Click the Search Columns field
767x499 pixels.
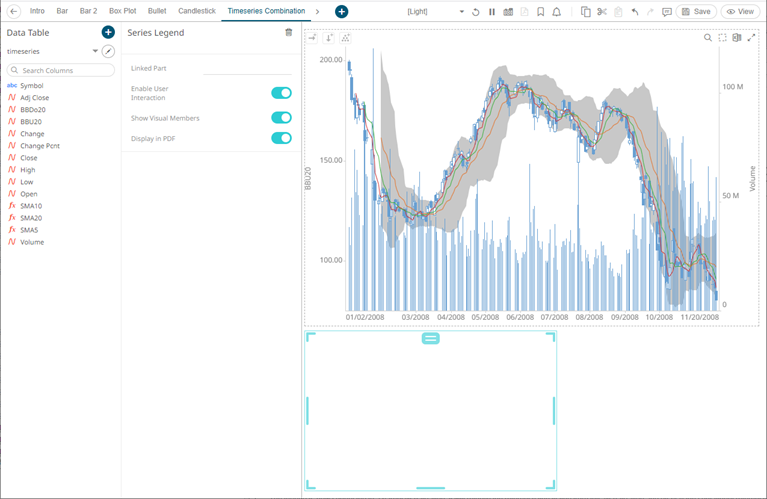click(x=62, y=70)
